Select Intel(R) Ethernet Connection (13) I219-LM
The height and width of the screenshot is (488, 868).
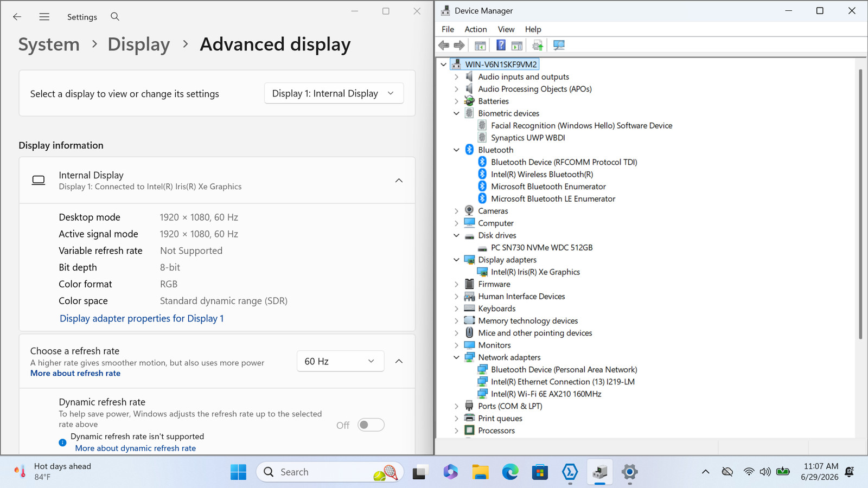click(x=563, y=382)
